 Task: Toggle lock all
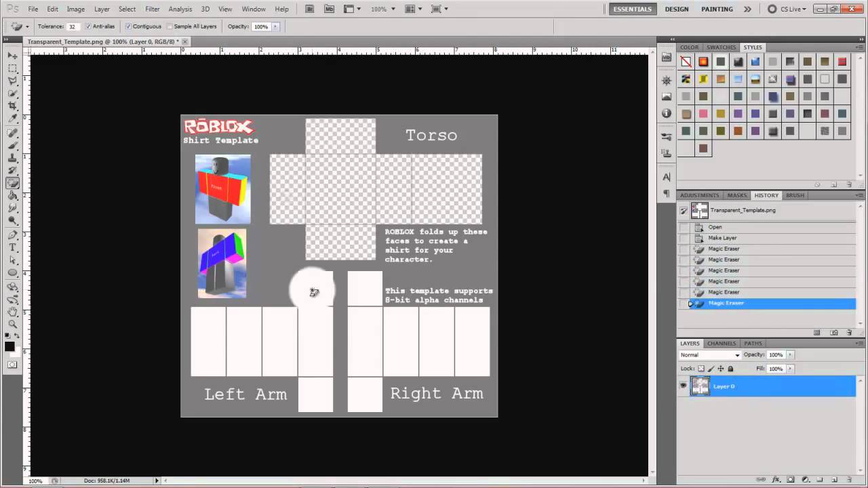(730, 369)
